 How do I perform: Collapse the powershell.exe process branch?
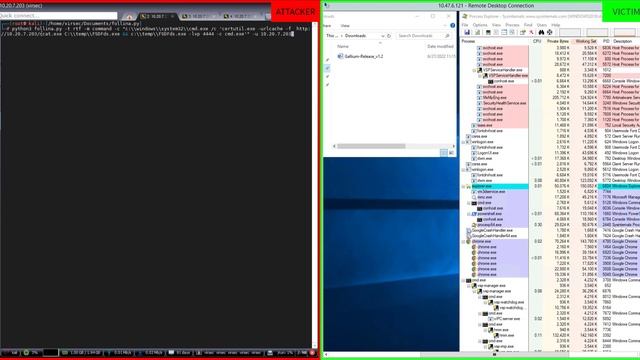[469, 214]
